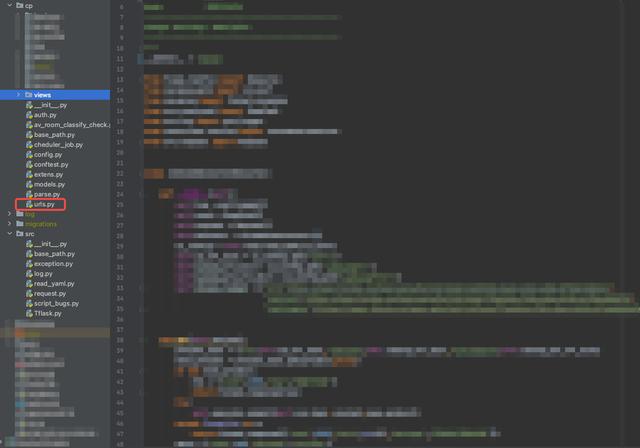Collapse the src folder chevron
Viewport: 640px width, 448px height.
point(10,234)
